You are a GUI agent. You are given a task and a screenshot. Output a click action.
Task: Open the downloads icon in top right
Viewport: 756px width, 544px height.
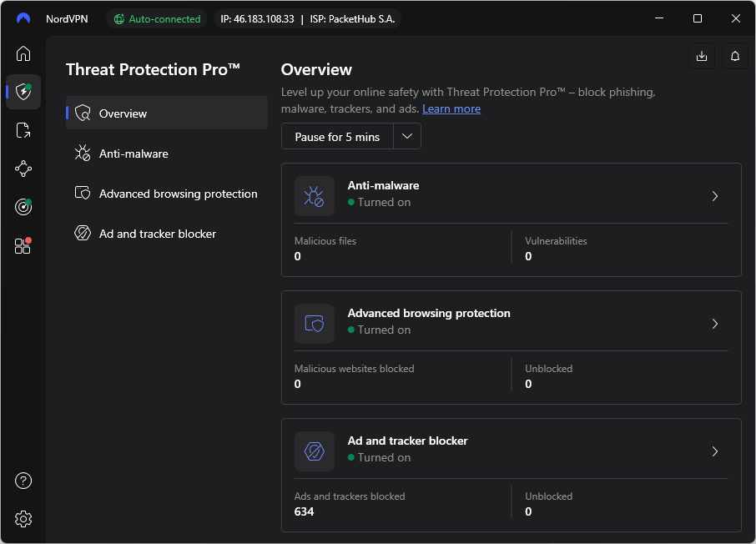(701, 55)
